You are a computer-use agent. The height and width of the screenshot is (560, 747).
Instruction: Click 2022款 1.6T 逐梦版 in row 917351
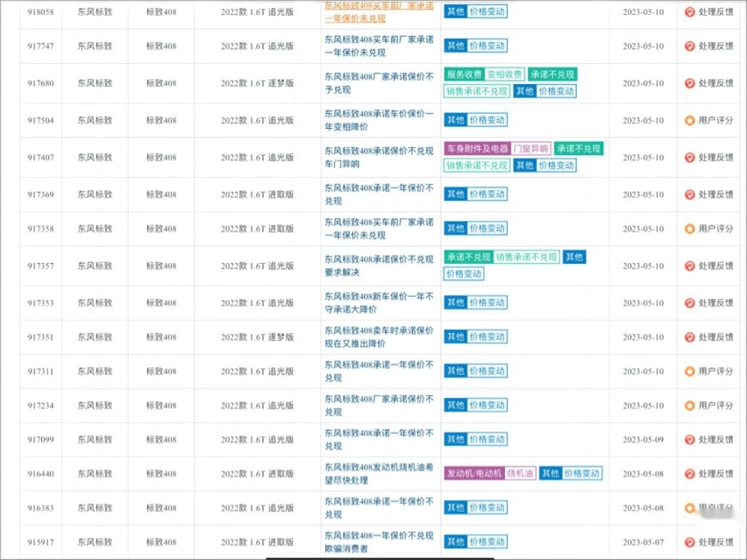click(x=257, y=337)
